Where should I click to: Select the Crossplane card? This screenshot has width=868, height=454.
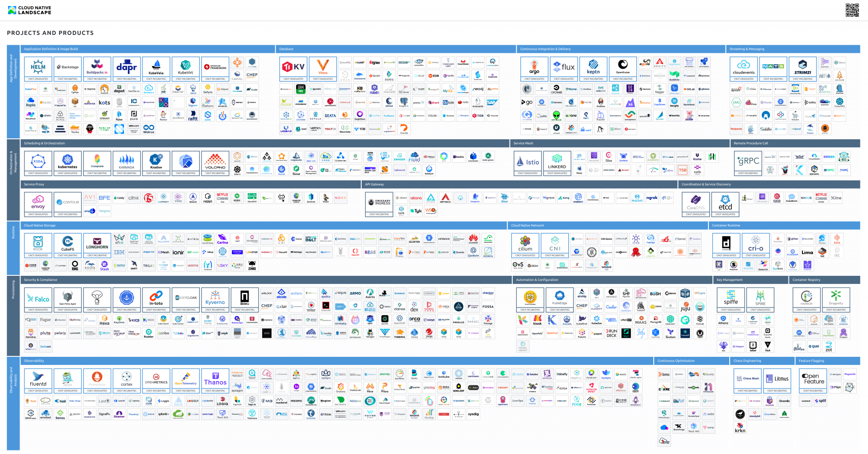pyautogui.click(x=97, y=163)
